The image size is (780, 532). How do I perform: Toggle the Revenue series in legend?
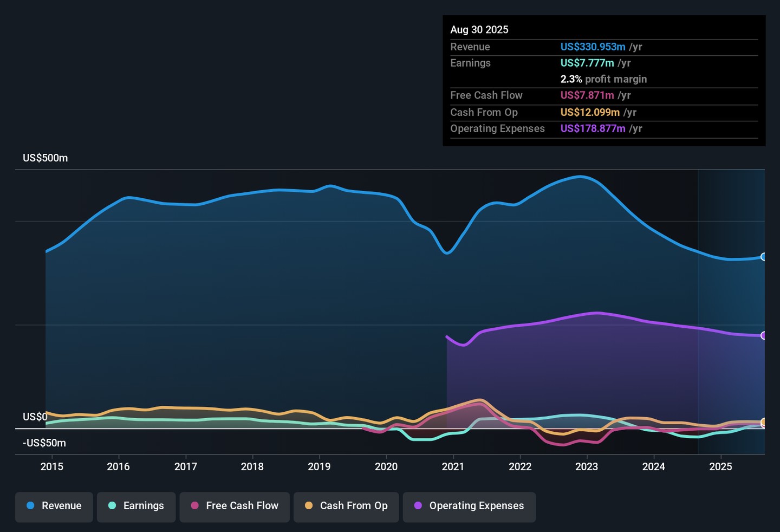pos(54,506)
